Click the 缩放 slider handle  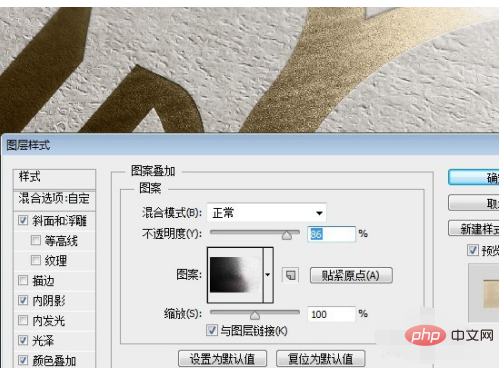coord(255,315)
